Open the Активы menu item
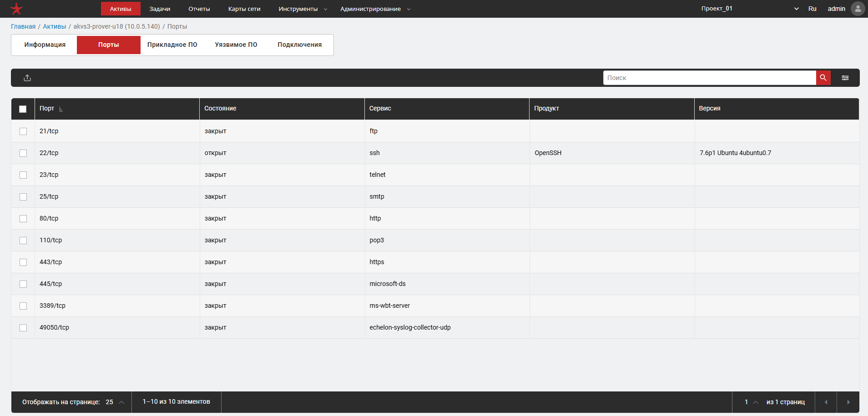Viewport: 868px width, 416px height. [x=121, y=9]
